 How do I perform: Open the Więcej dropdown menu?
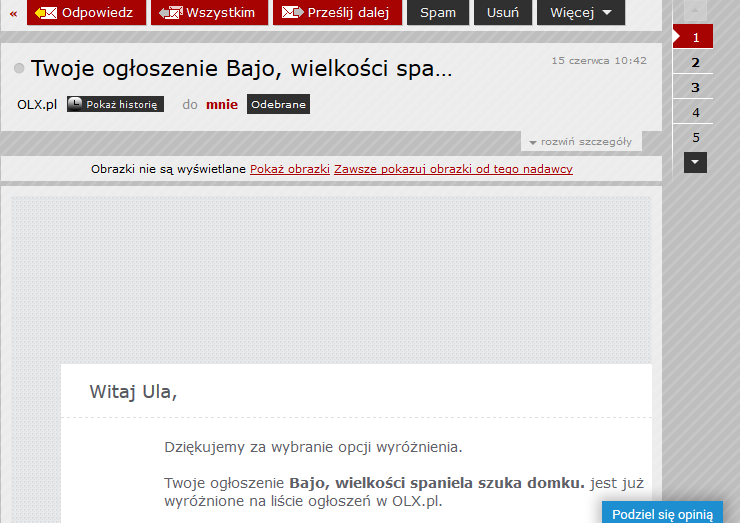(581, 12)
